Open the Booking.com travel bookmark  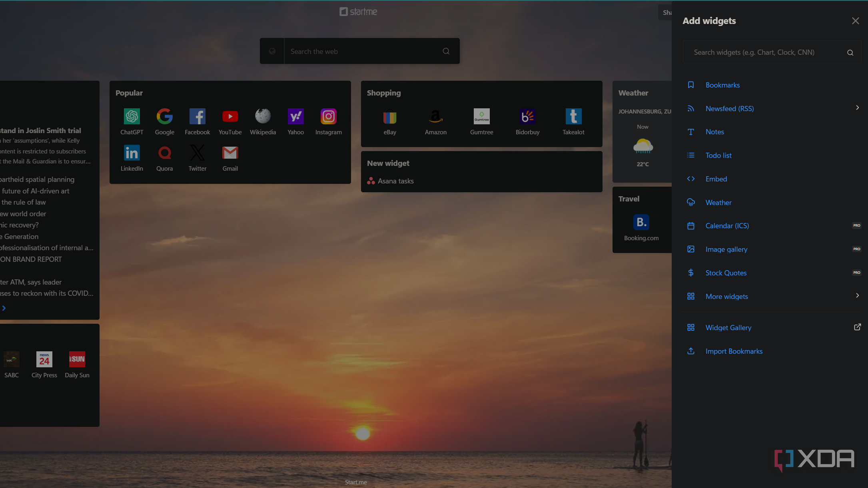641,222
